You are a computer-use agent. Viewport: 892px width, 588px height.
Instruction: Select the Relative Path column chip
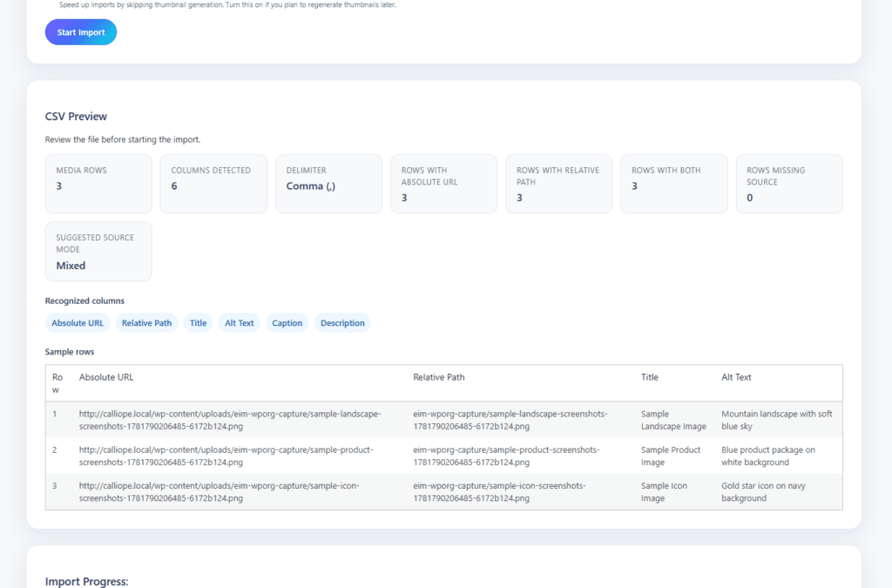tap(146, 323)
